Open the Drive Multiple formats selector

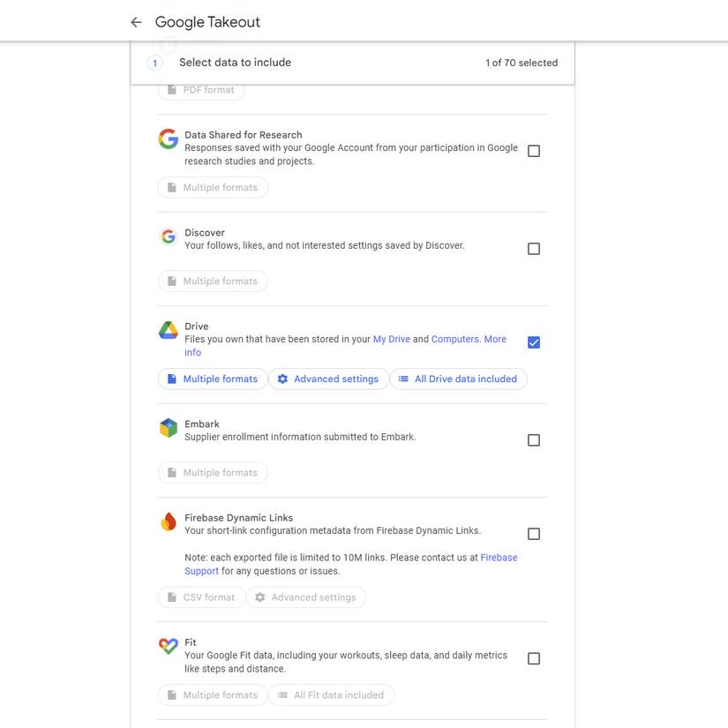coord(212,378)
